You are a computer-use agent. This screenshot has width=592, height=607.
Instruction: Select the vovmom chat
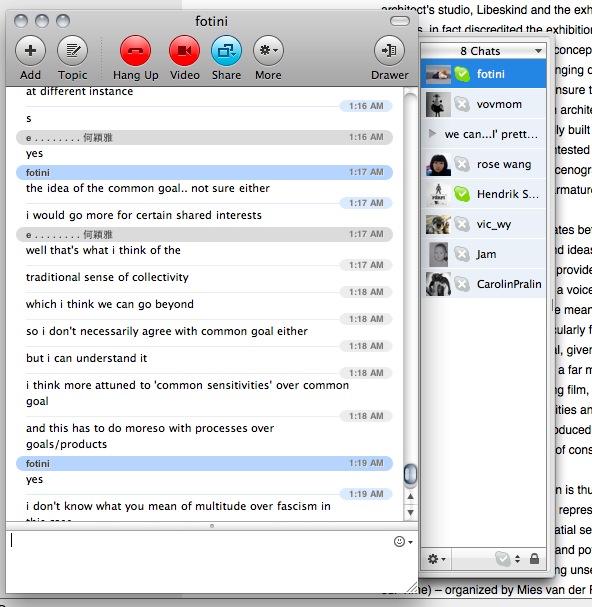click(x=483, y=104)
